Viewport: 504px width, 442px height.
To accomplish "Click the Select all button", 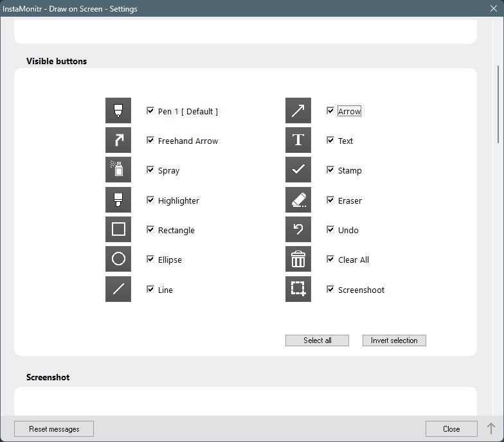I will (317, 340).
